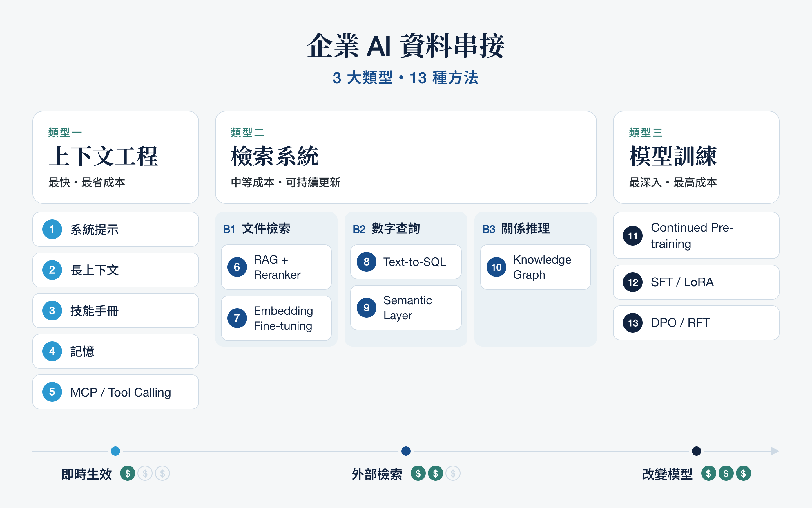This screenshot has height=508, width=812.
Task: Click the DPO / RFT label
Action: pos(680,323)
